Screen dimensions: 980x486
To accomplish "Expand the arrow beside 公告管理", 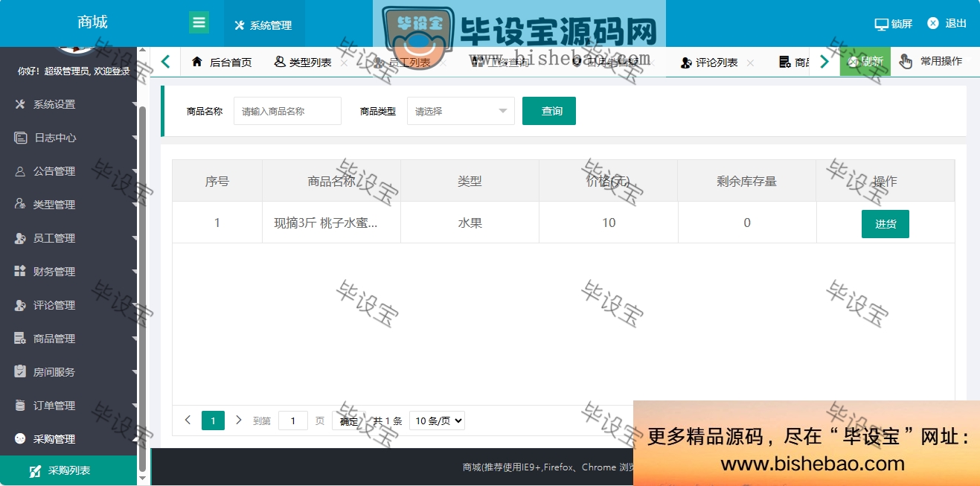I will [x=135, y=172].
